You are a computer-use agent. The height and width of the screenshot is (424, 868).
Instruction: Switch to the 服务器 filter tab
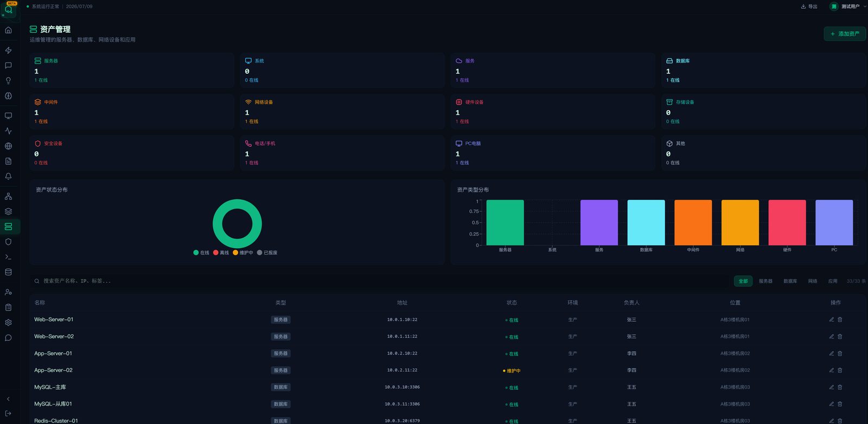tap(765, 281)
